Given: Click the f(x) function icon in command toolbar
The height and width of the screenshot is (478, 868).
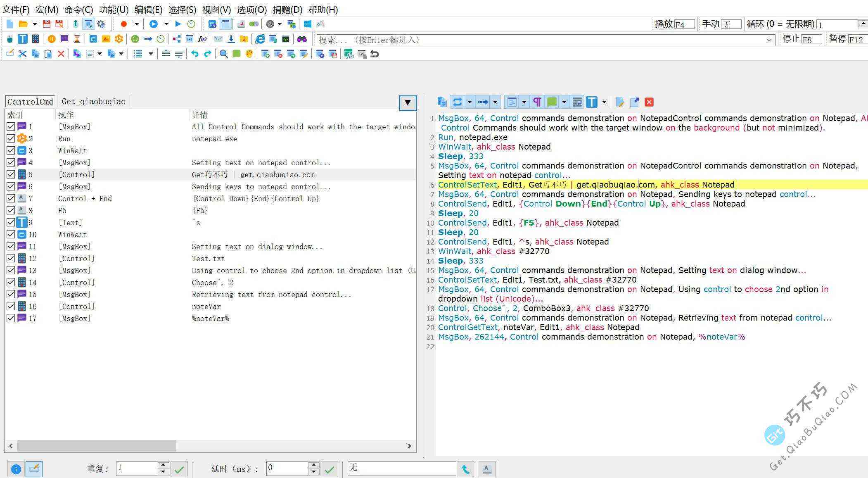Looking at the screenshot, I should [x=202, y=39].
